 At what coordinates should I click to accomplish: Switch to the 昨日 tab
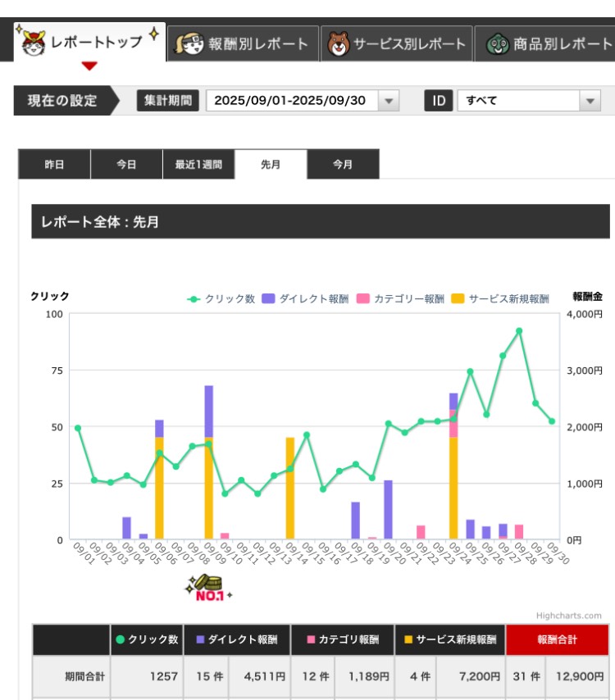pos(54,164)
